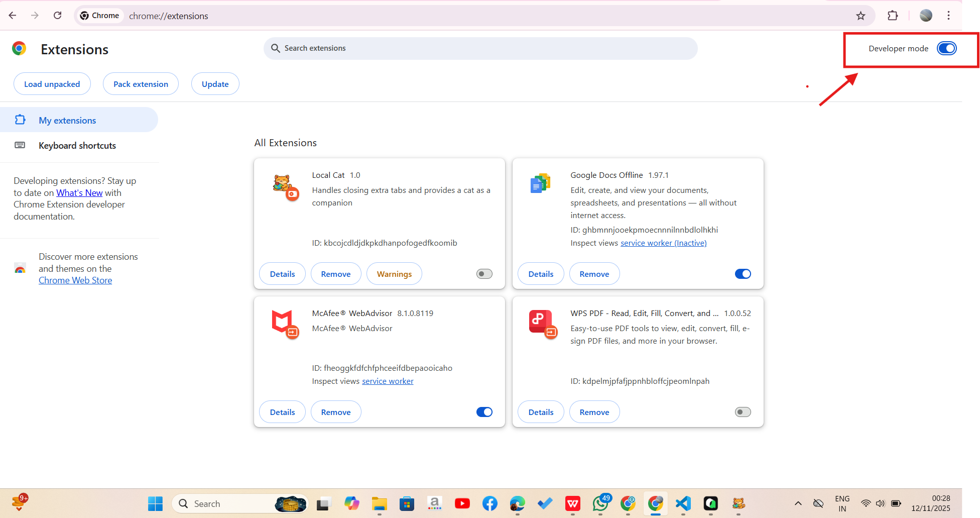Click the Load unpacked button
Screen dimensions: 980x518
pos(52,84)
